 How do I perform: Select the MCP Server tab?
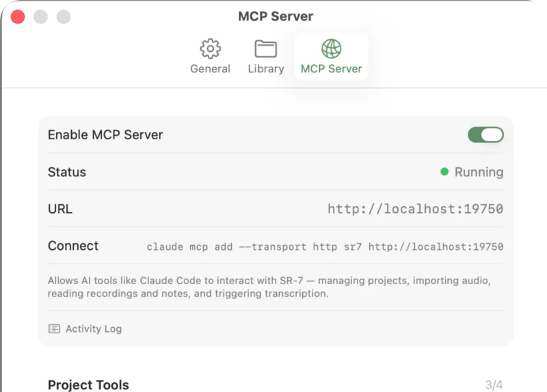point(331,57)
